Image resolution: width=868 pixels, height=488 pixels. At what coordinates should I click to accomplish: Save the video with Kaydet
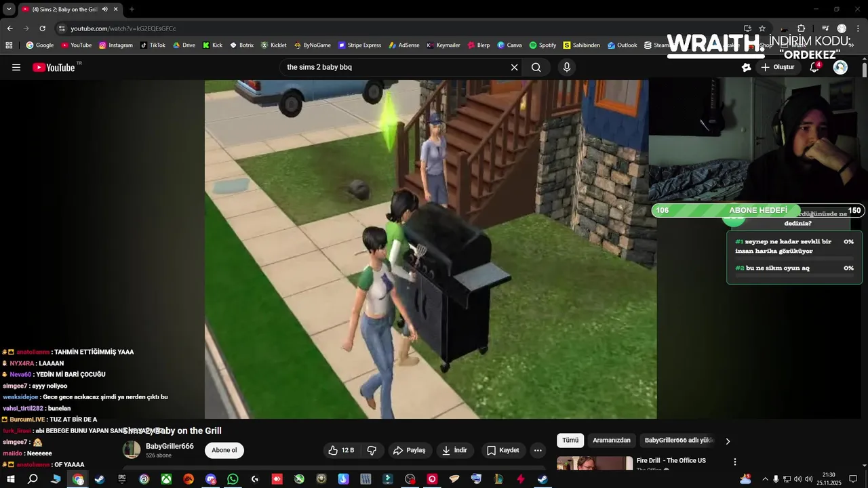[502, 450]
